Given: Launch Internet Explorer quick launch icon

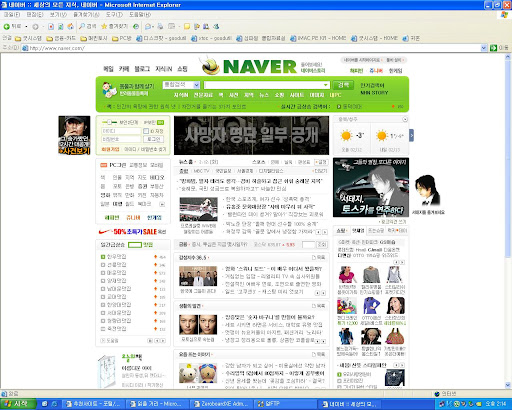Looking at the screenshot, I should click(x=54, y=404).
